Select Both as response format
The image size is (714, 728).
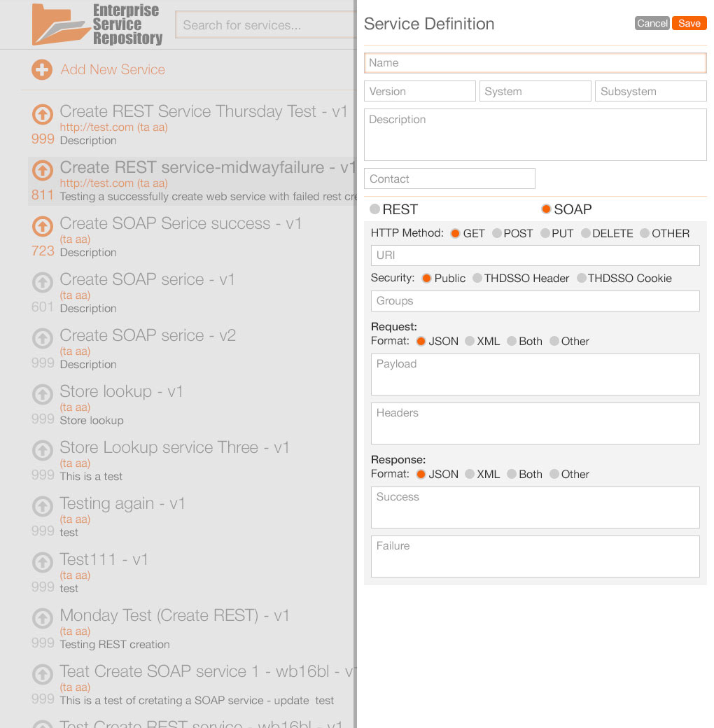pyautogui.click(x=512, y=474)
